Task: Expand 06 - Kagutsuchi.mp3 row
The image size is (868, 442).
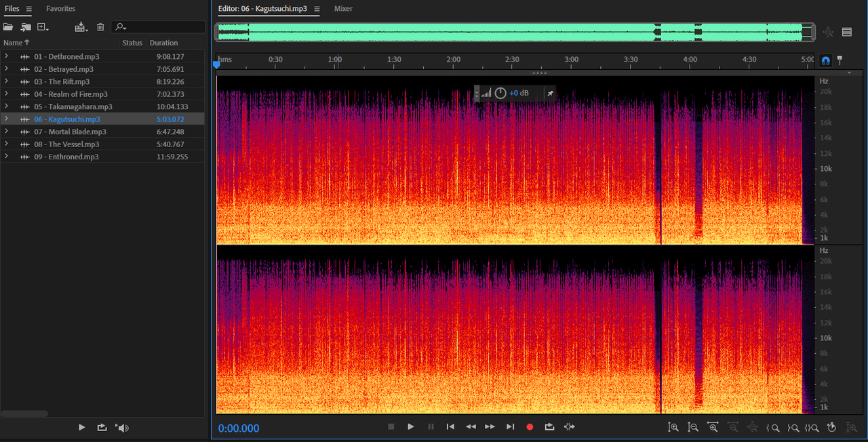Action: click(6, 119)
